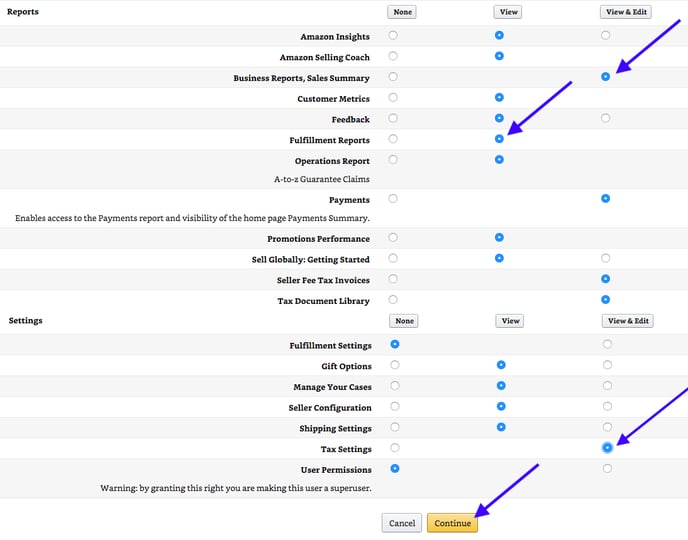Select View & Edit for Payments
The height and width of the screenshot is (540, 688).
pos(606,199)
